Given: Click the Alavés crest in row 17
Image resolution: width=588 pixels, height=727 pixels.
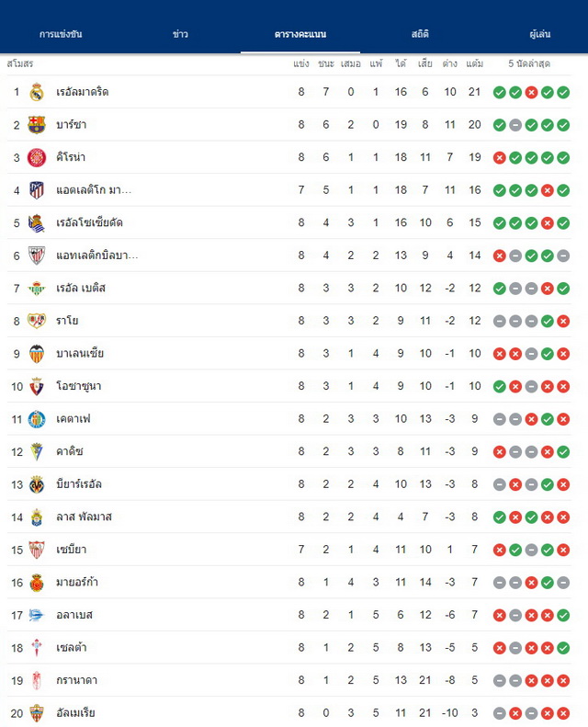Looking at the screenshot, I should pyautogui.click(x=37, y=615).
